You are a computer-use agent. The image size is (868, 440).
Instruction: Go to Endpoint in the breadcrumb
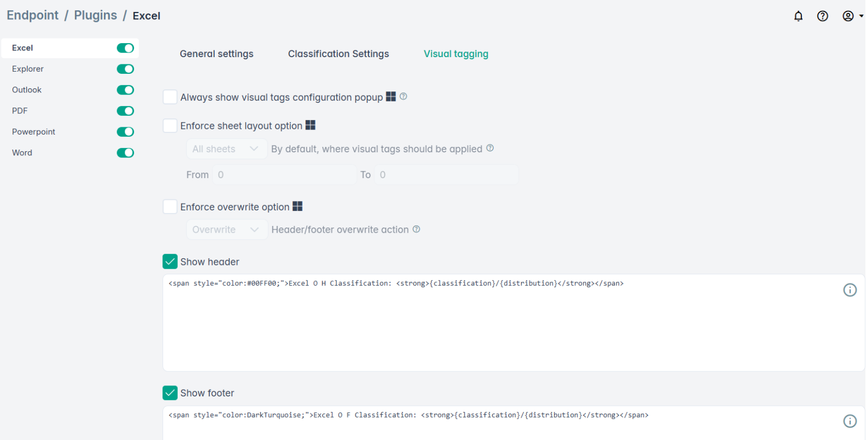[32, 15]
